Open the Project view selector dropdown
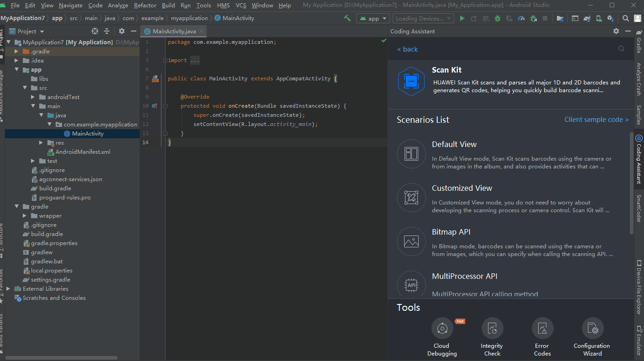The image size is (644, 361). point(26,31)
